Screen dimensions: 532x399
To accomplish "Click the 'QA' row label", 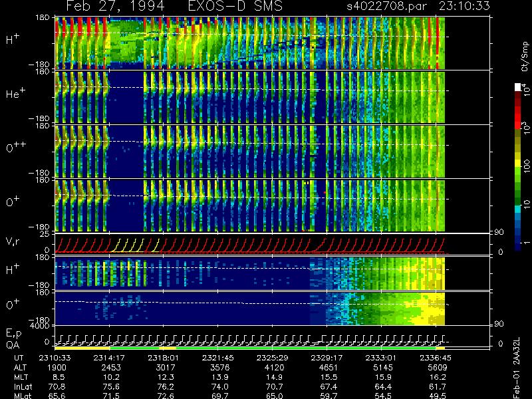I will pos(13,344).
